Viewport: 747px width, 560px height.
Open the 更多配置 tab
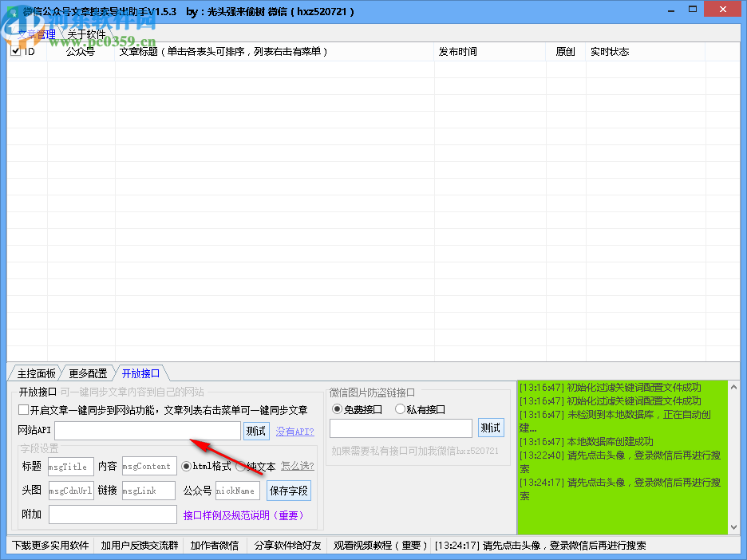coord(88,373)
